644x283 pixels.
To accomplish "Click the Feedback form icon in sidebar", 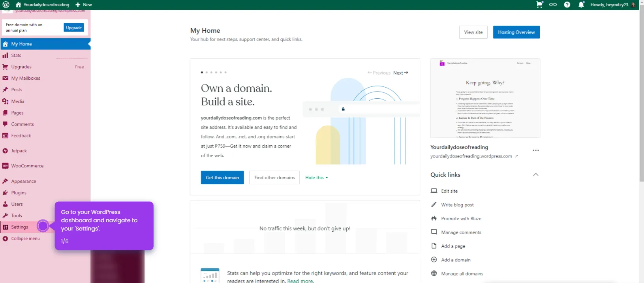I will point(5,136).
